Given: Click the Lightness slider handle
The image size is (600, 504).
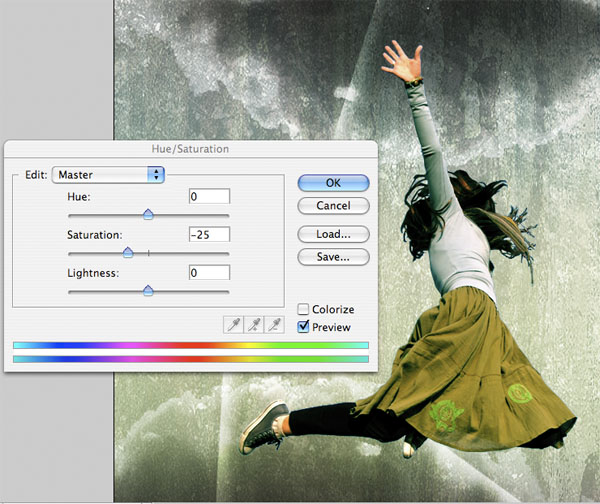Looking at the screenshot, I should 148,291.
